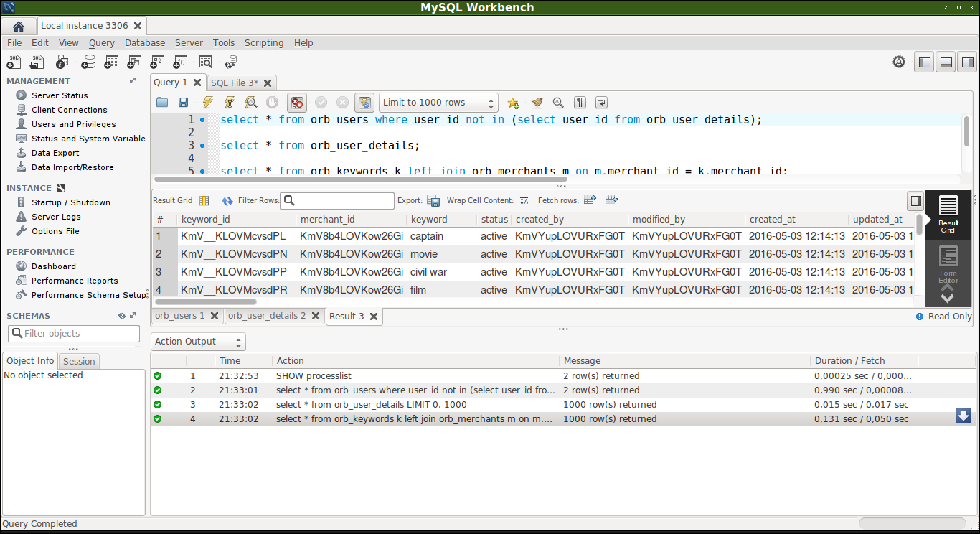The image size is (980, 534).
Task: Toggle auto-commit mode button
Action: [x=364, y=103]
